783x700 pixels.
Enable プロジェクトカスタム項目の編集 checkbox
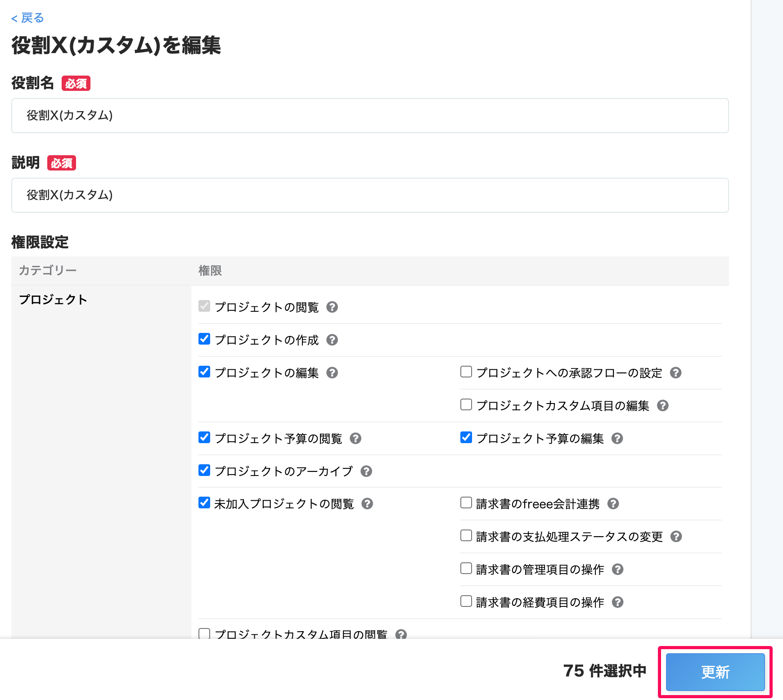tap(466, 404)
